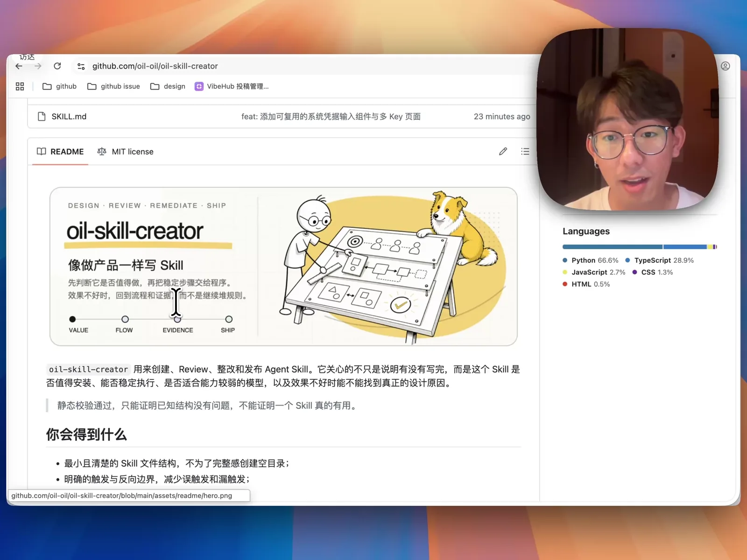Open site information icon beside URL
The image size is (747, 560).
point(81,66)
